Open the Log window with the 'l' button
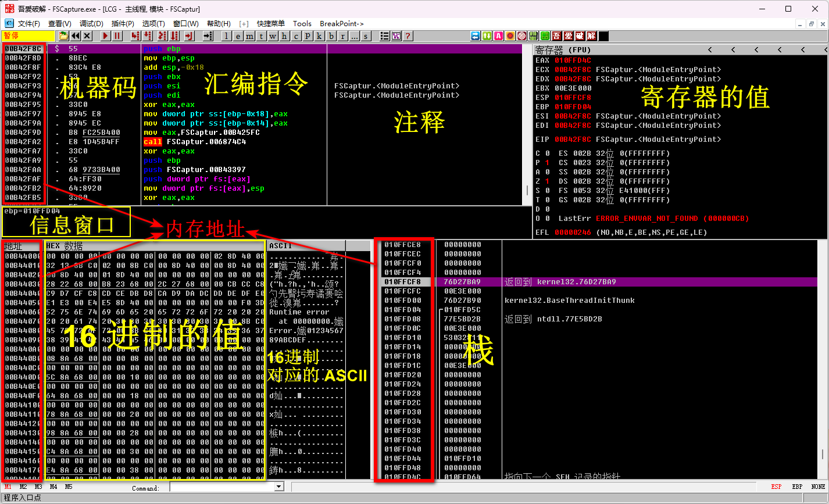 click(226, 35)
